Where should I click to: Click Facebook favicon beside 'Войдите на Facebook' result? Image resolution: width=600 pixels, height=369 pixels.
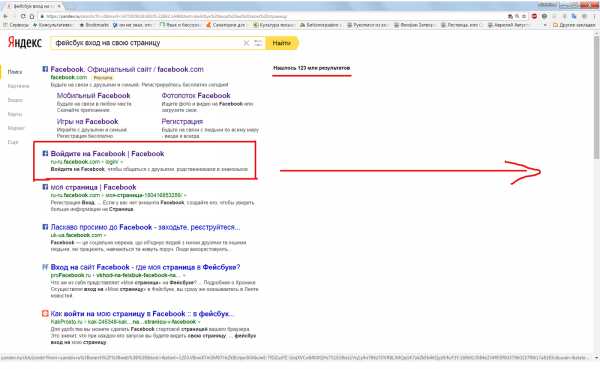coord(45,153)
